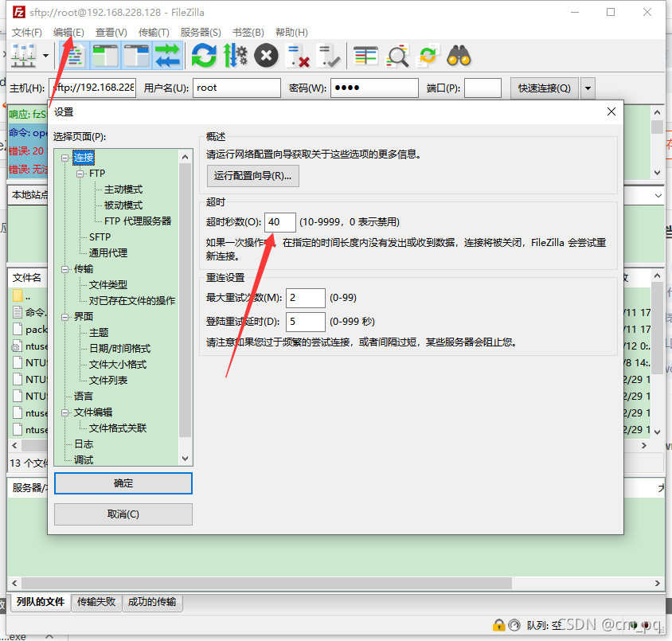
Task: Click the 主机 host input field
Action: pyautogui.click(x=92, y=88)
